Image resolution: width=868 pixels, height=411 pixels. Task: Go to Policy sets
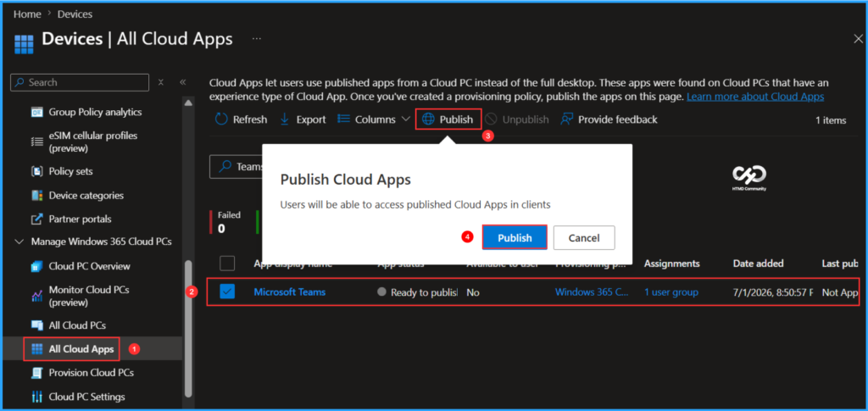[71, 171]
